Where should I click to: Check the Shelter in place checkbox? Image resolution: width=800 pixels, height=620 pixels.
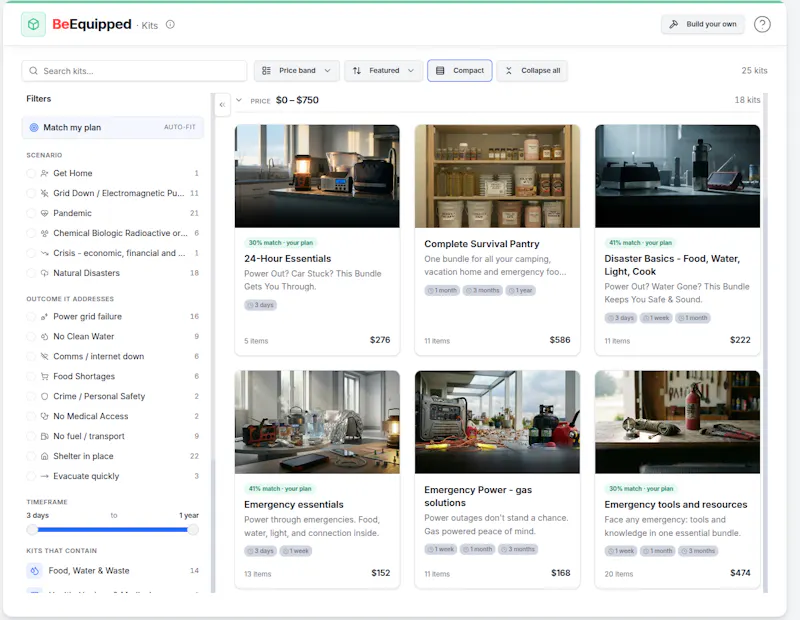(x=31, y=456)
